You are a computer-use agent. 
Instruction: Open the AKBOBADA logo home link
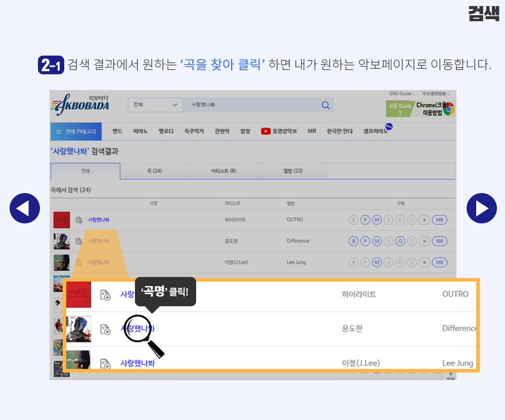80,105
